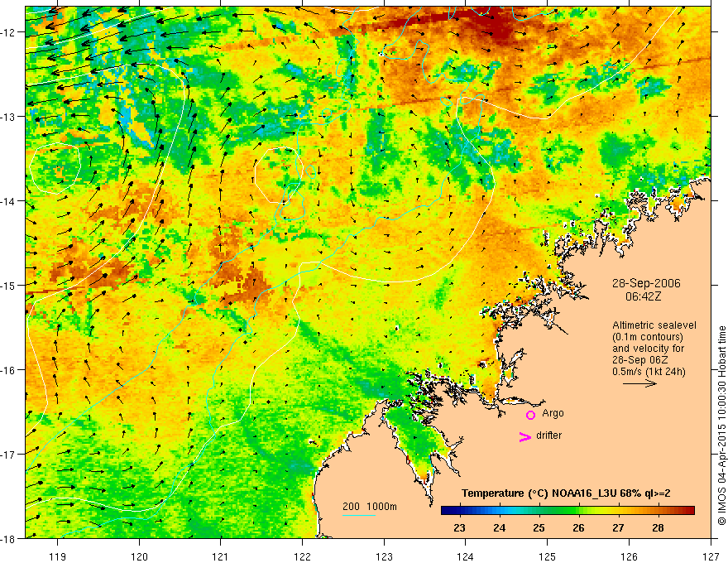Click the 27 value on color bar
Viewport: 728px width, 563px height.
click(x=618, y=527)
